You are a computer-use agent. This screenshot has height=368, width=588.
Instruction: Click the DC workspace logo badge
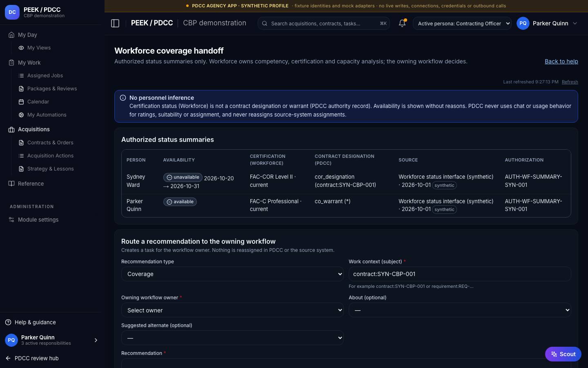[12, 12]
